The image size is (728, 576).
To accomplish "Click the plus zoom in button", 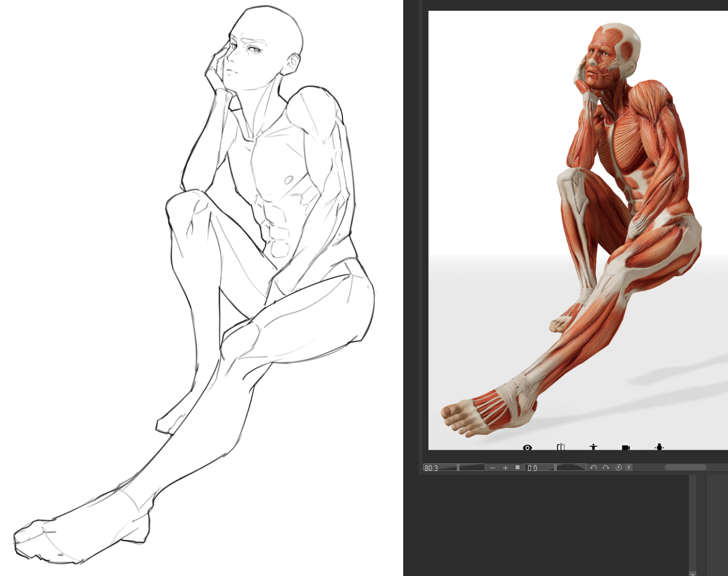I will [x=506, y=468].
